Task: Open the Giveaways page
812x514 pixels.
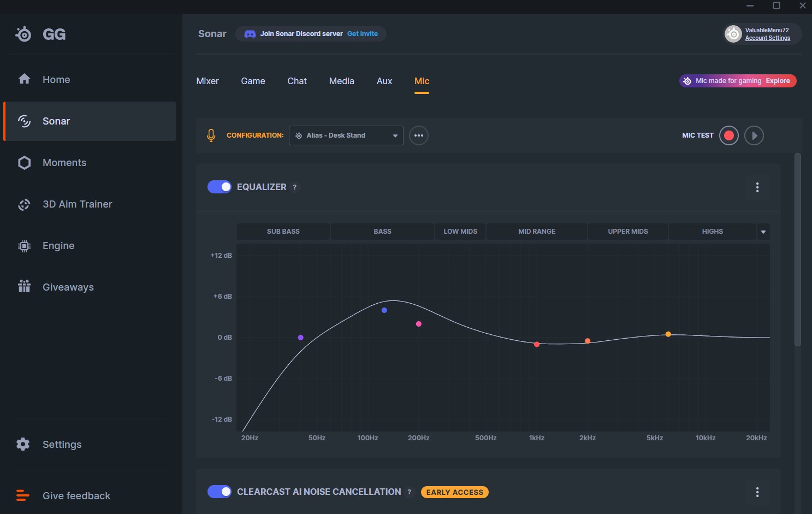Action: tap(68, 287)
